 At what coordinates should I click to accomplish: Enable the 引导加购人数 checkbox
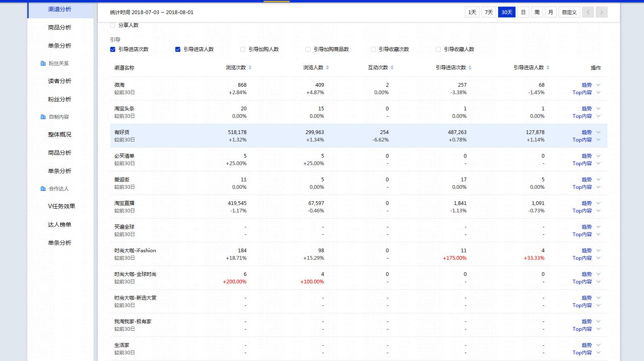[x=243, y=49]
